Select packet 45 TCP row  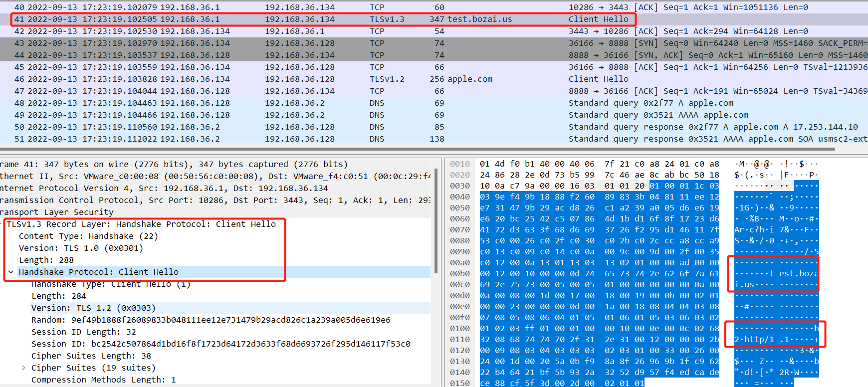coord(434,67)
